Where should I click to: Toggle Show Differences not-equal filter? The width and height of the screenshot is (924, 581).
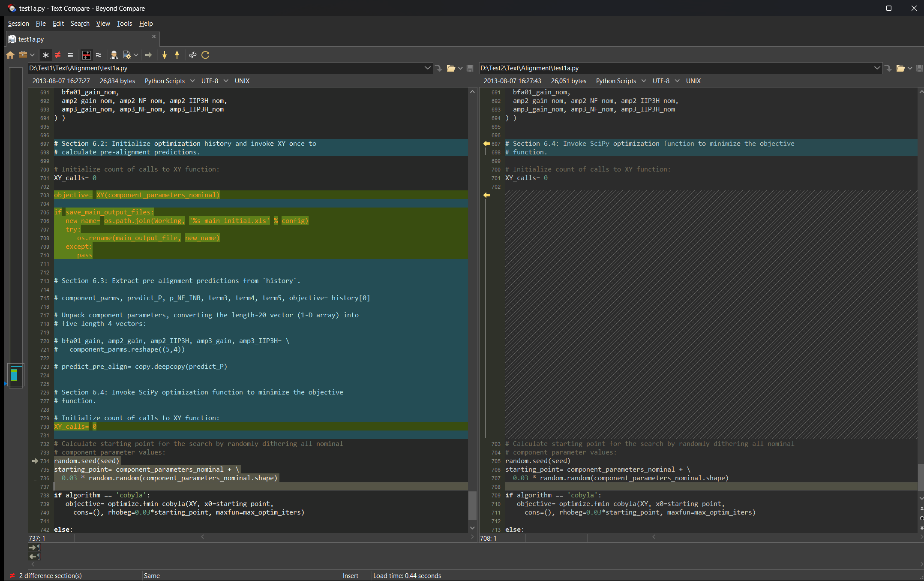tap(58, 55)
